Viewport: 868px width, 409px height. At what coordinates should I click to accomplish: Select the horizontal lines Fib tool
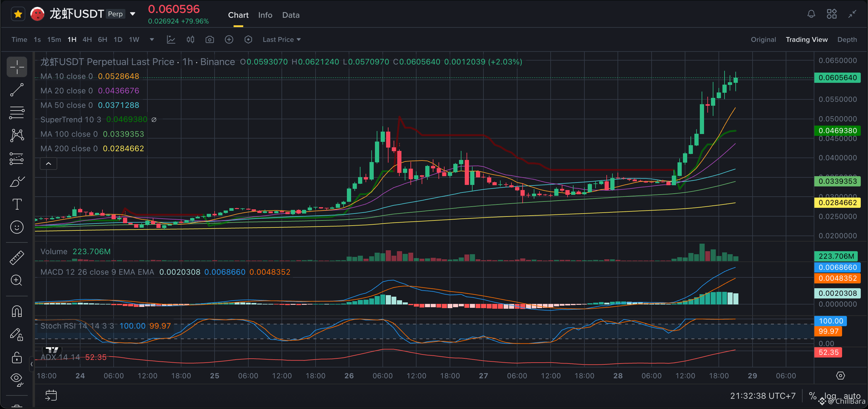[17, 113]
